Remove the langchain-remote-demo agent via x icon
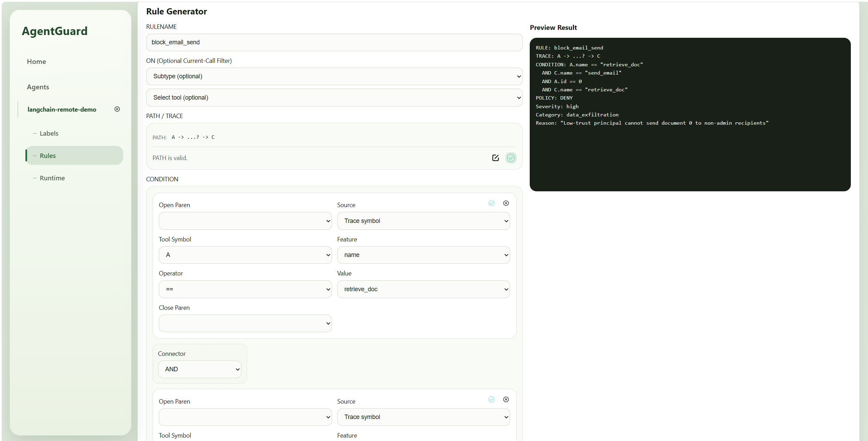This screenshot has width=868, height=441. tap(117, 109)
